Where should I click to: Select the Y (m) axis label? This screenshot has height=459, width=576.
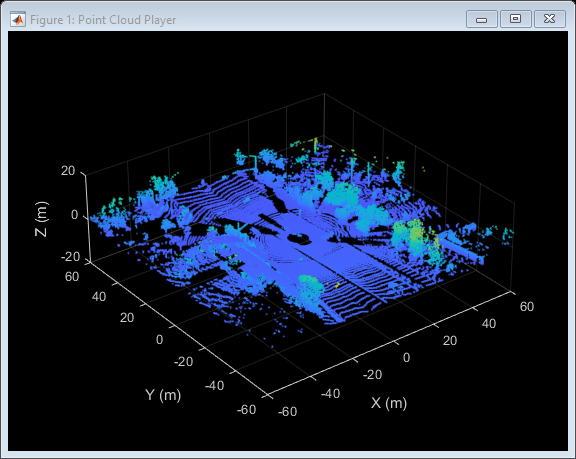coord(163,395)
